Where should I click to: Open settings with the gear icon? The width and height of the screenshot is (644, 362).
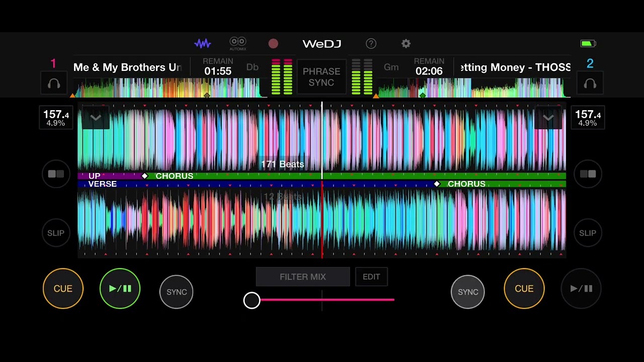point(406,44)
